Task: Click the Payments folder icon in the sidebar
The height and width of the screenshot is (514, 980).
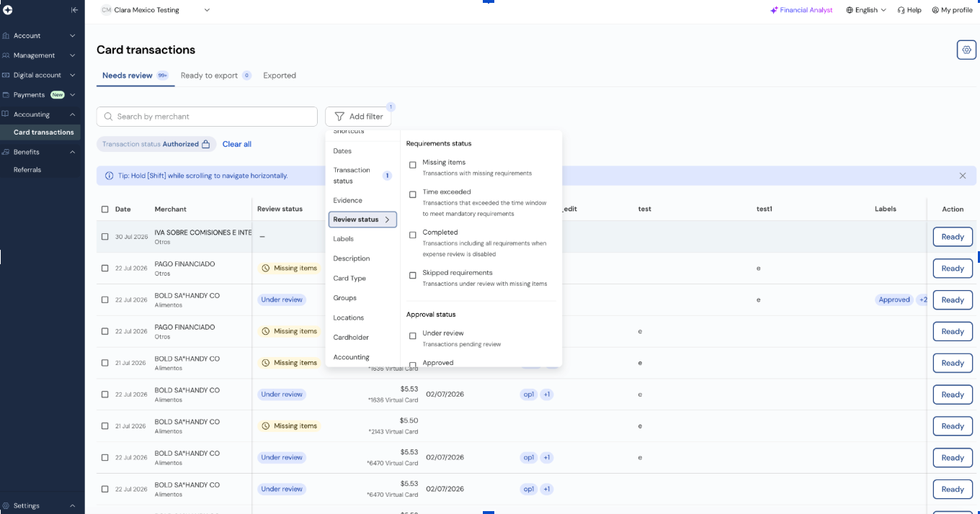Action: coord(6,95)
